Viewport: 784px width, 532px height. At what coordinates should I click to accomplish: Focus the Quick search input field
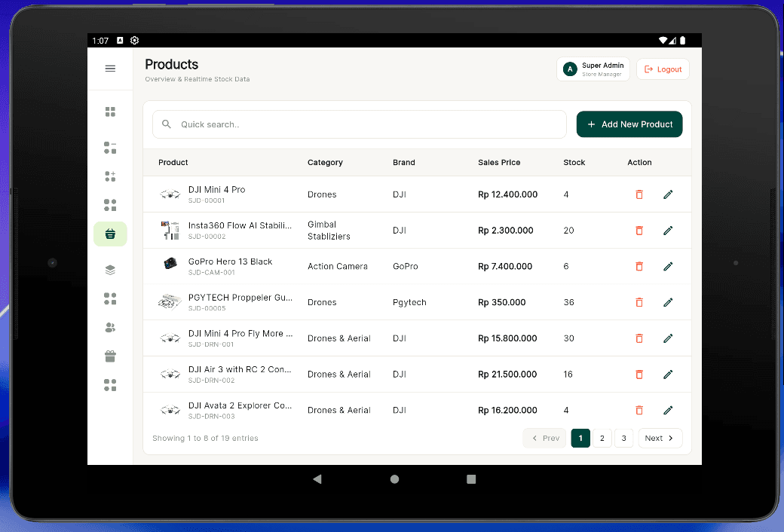tap(360, 124)
